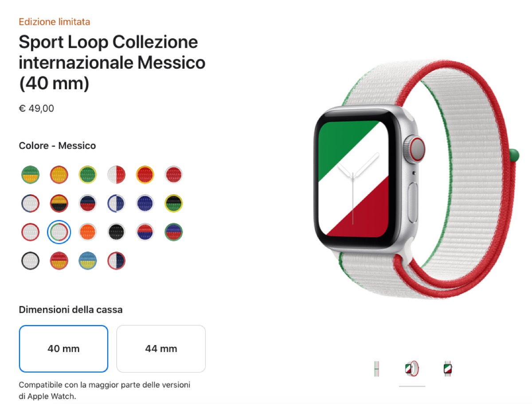Pick the solid black band swatch

(116, 231)
